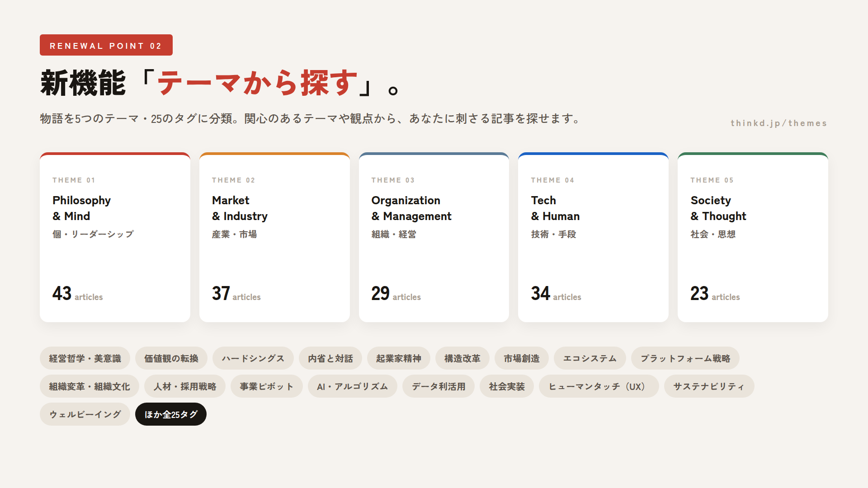Image resolution: width=868 pixels, height=488 pixels.
Task: Select the 経営哲学・美意識 tag
Action: click(85, 358)
